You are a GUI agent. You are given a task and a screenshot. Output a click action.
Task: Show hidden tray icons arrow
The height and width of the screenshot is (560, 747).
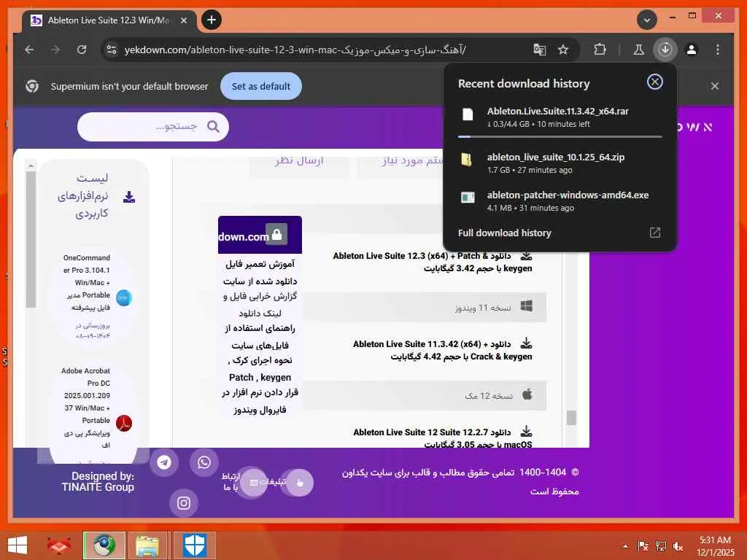(625, 546)
